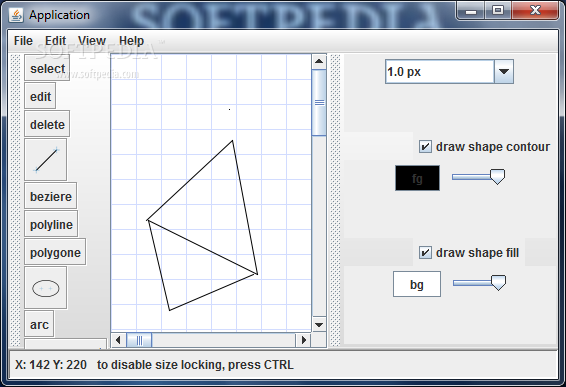The width and height of the screenshot is (566, 387).
Task: Close the Application window
Action: coord(535,10)
